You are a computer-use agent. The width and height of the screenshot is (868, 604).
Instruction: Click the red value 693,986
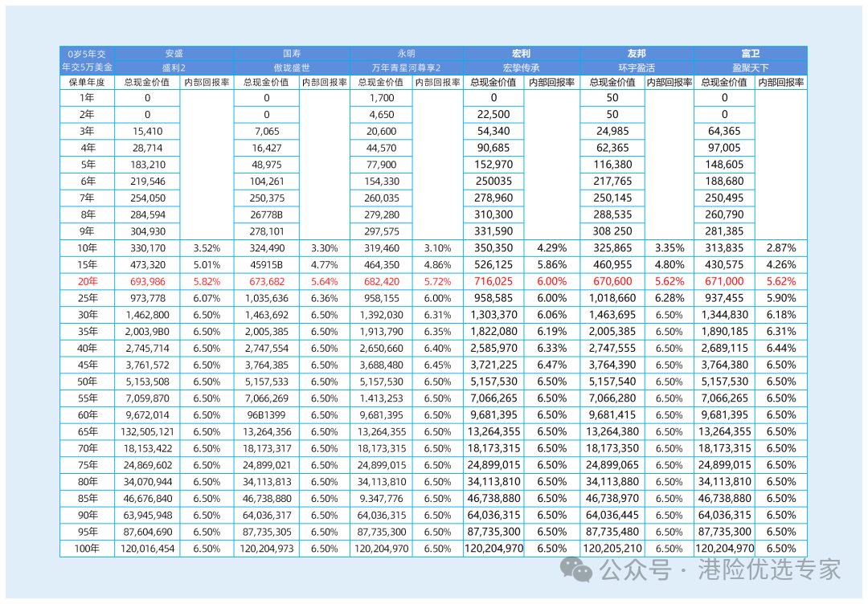point(148,282)
